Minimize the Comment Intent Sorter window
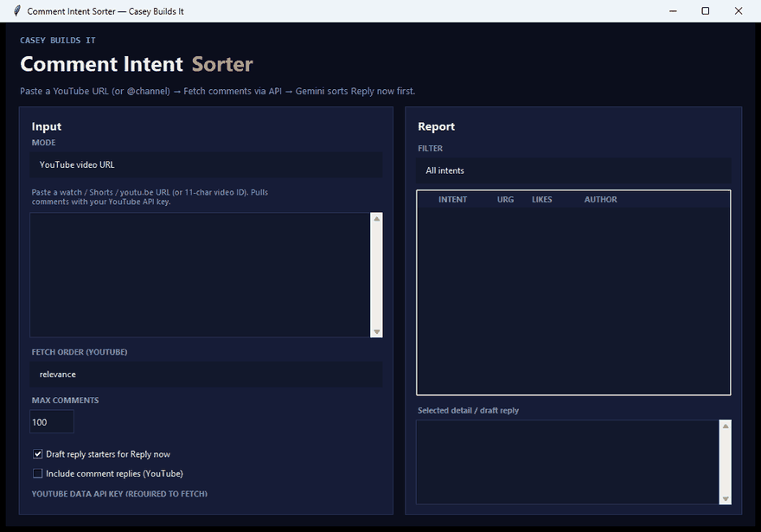The image size is (761, 532). [673, 10]
